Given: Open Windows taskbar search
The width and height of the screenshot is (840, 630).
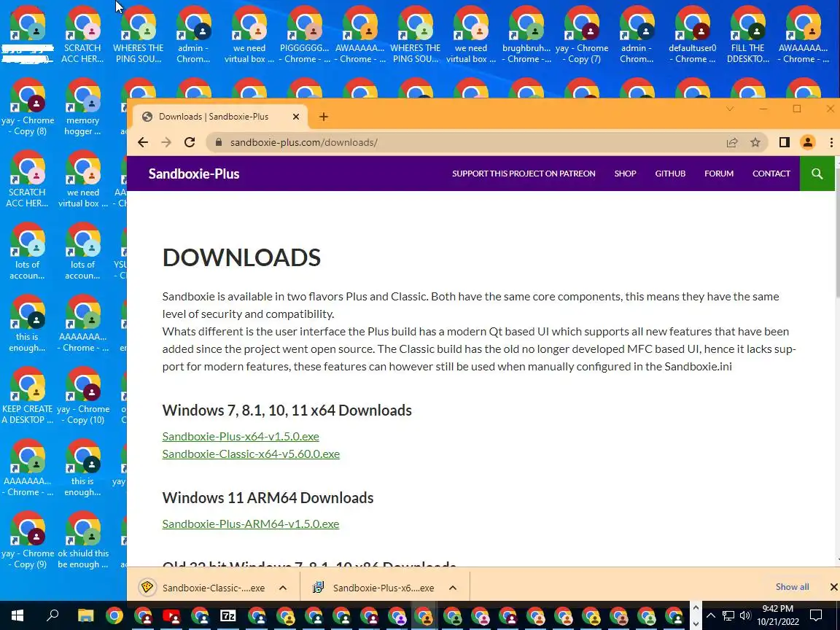Looking at the screenshot, I should click(52, 616).
